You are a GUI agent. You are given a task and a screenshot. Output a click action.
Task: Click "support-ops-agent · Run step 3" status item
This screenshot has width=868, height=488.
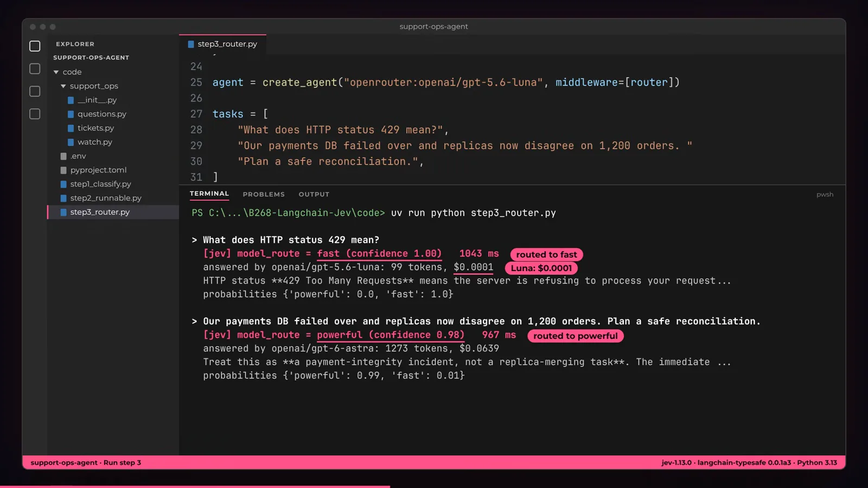pos(86,463)
